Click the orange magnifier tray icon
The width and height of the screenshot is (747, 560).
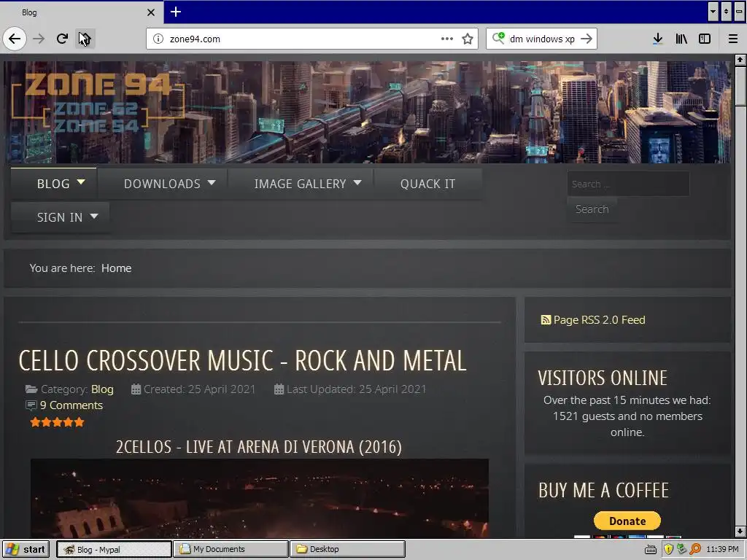coord(695,550)
